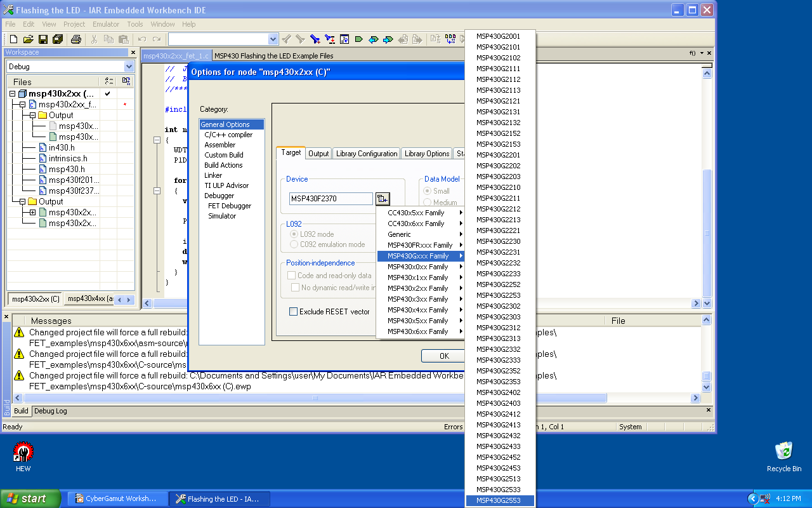Click the Device name input field
This screenshot has height=508, width=812.
pyautogui.click(x=331, y=199)
